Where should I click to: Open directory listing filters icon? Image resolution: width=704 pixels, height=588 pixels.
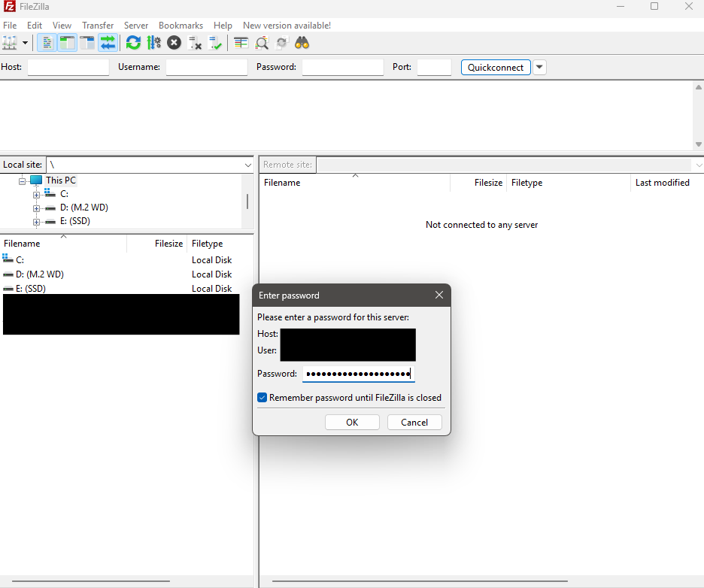[x=241, y=43]
